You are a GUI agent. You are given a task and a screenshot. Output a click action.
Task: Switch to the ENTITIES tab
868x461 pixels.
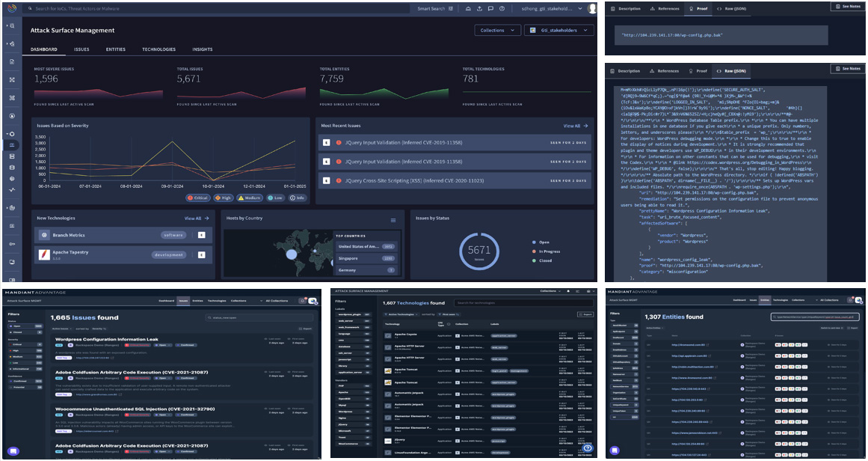(x=116, y=49)
